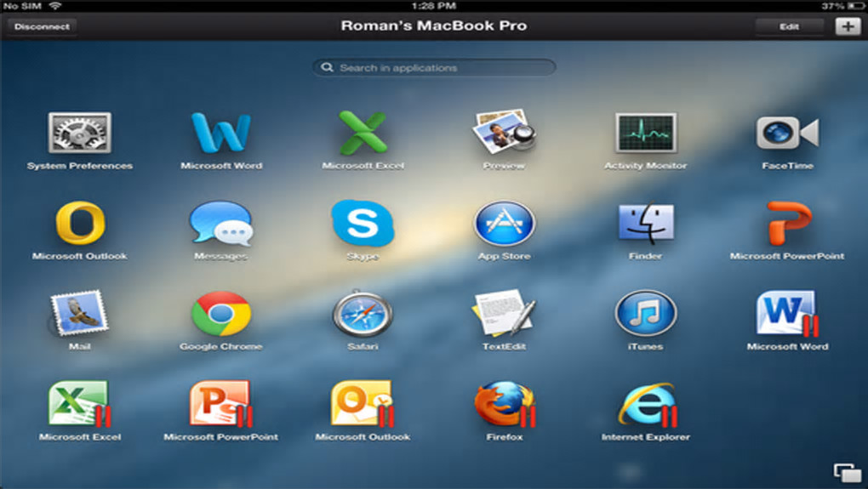
Task: Launch Firefox
Action: pos(505,404)
